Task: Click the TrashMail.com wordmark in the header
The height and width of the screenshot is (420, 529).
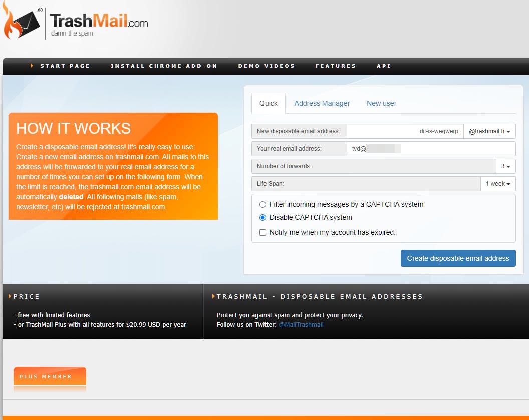Action: 99,20
